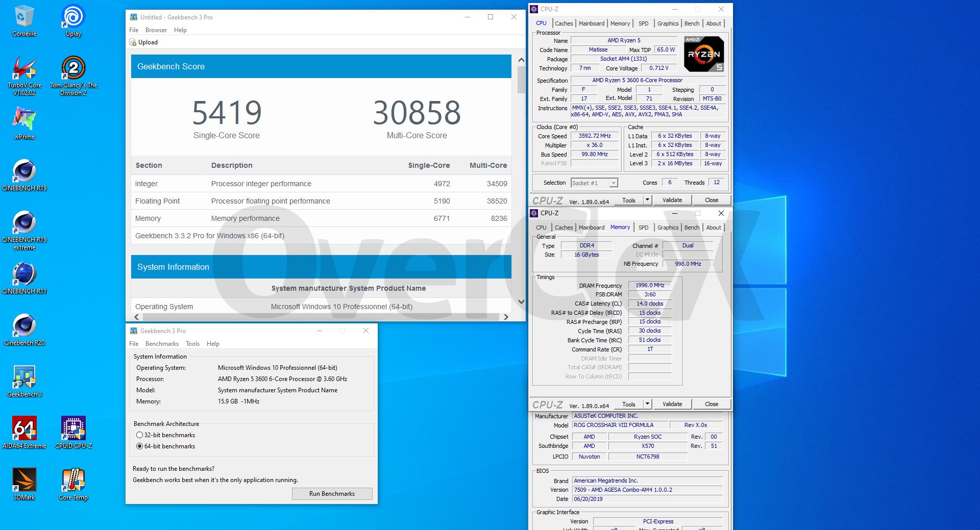Launch the Uplay desktop shortcut
This screenshot has width=980, height=530.
pos(73,21)
